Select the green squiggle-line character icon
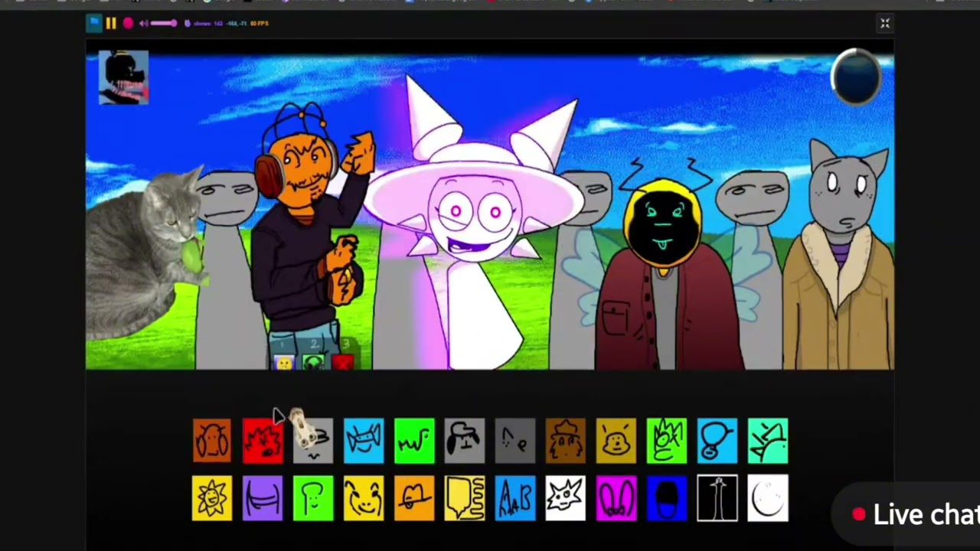 (414, 441)
